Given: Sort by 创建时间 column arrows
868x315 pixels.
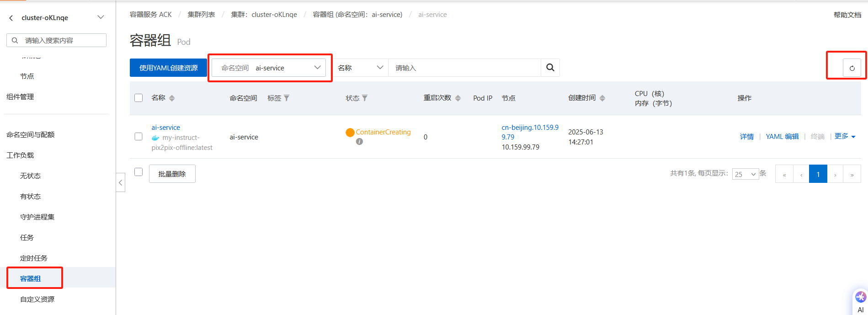Looking at the screenshot, I should [602, 98].
